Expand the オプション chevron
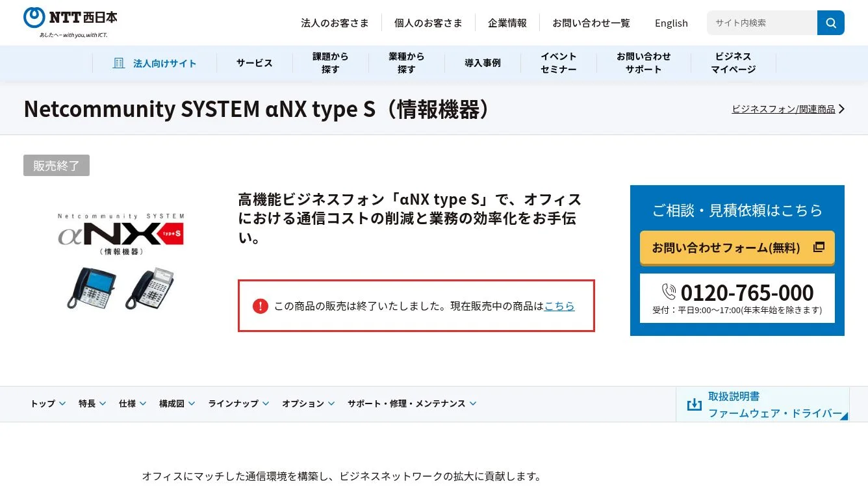The height and width of the screenshot is (499, 868). click(331, 403)
